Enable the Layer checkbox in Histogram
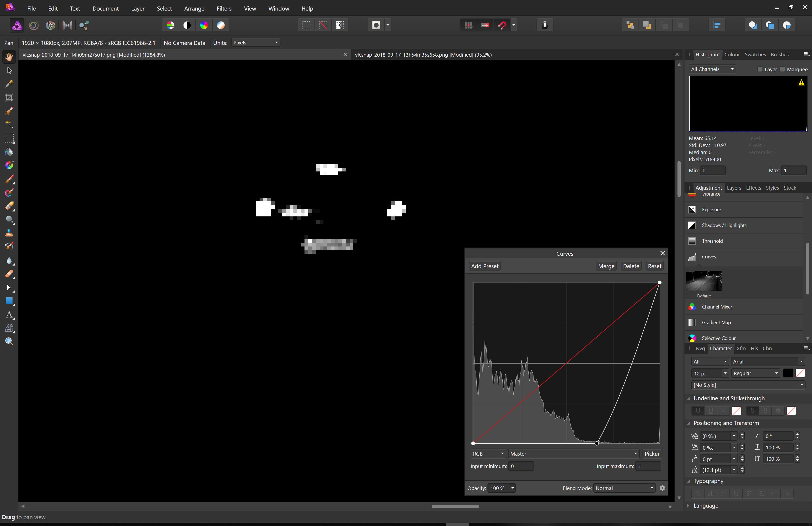812x526 pixels. 760,69
